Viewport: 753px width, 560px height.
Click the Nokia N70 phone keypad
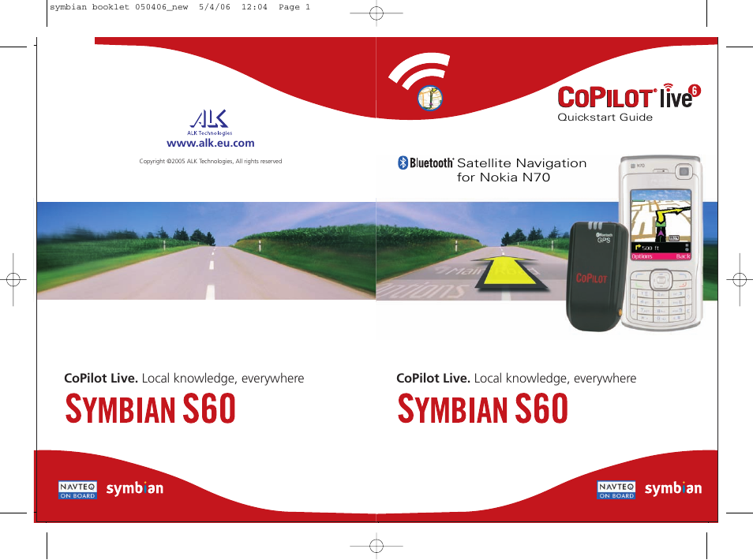coord(661,297)
